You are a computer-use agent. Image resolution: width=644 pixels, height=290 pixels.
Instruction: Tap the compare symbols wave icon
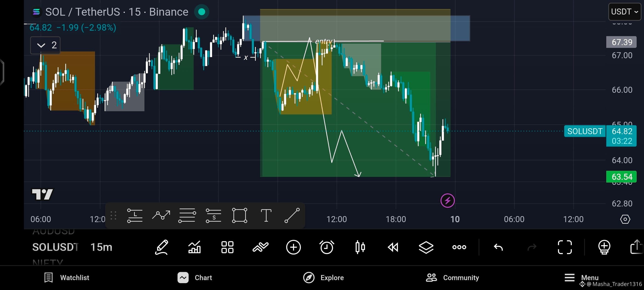tap(260, 247)
